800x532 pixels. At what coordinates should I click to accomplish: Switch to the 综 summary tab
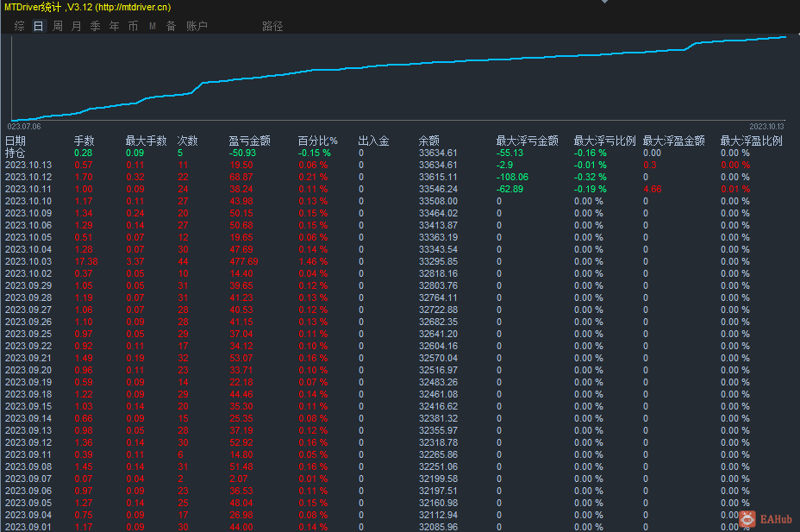(x=19, y=26)
